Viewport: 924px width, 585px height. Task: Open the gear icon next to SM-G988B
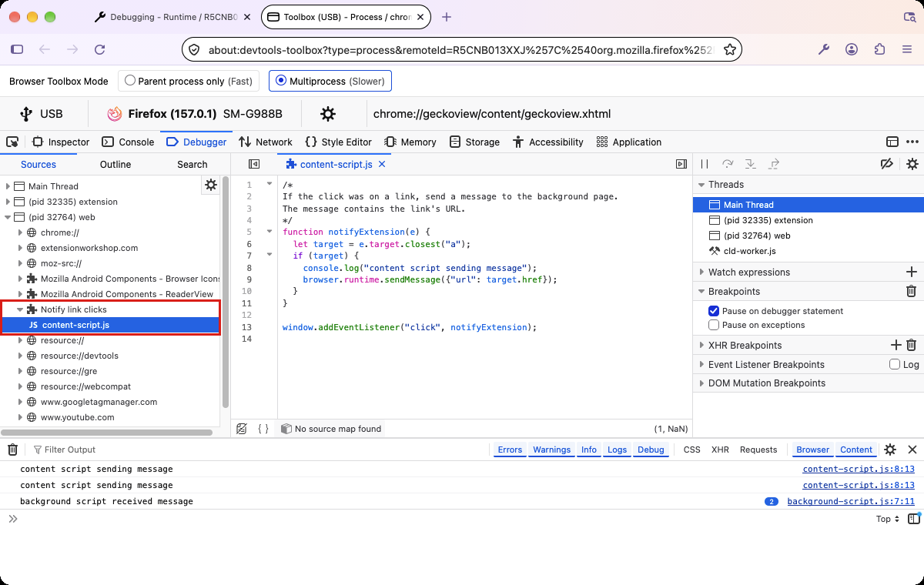(328, 114)
